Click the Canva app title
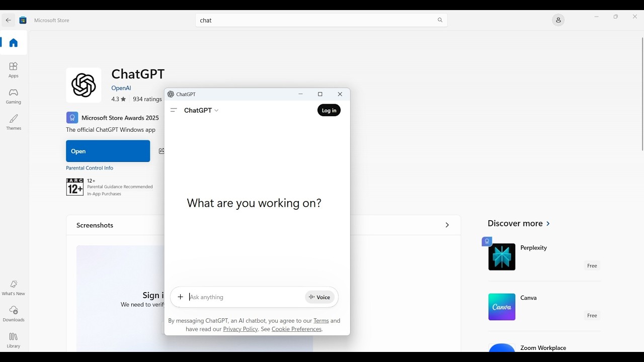The height and width of the screenshot is (362, 644). coord(528,298)
